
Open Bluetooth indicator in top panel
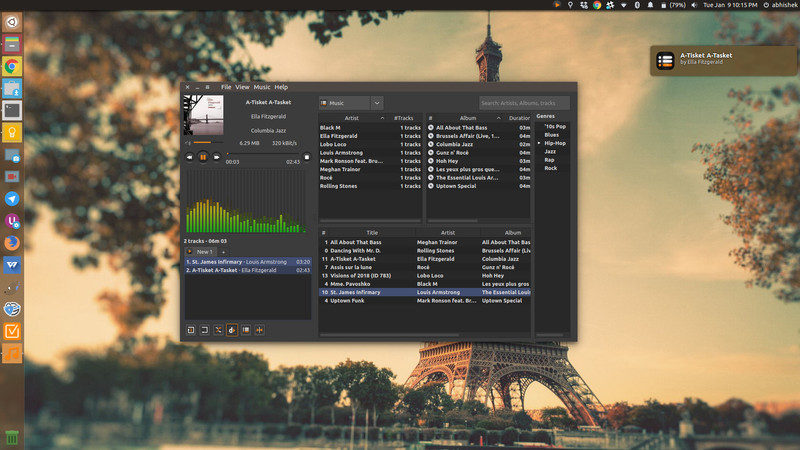pos(637,5)
